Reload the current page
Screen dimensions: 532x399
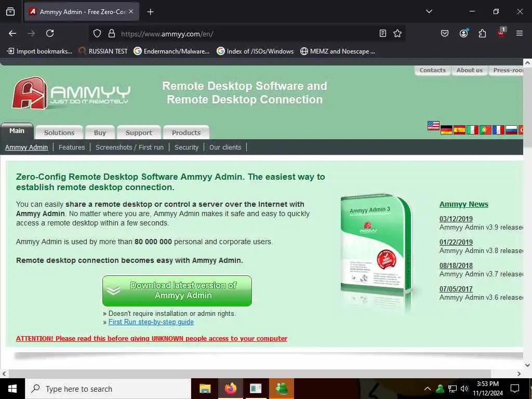(50, 33)
